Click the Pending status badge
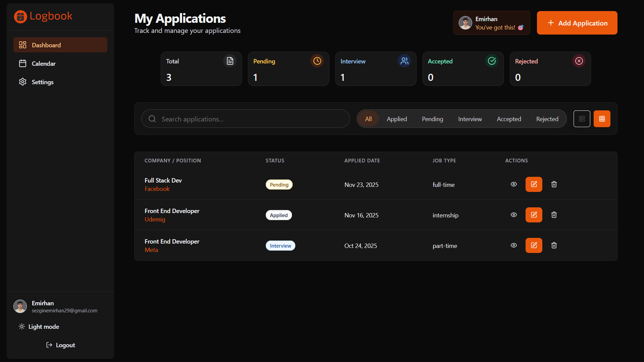The width and height of the screenshot is (644, 362). coord(279,185)
